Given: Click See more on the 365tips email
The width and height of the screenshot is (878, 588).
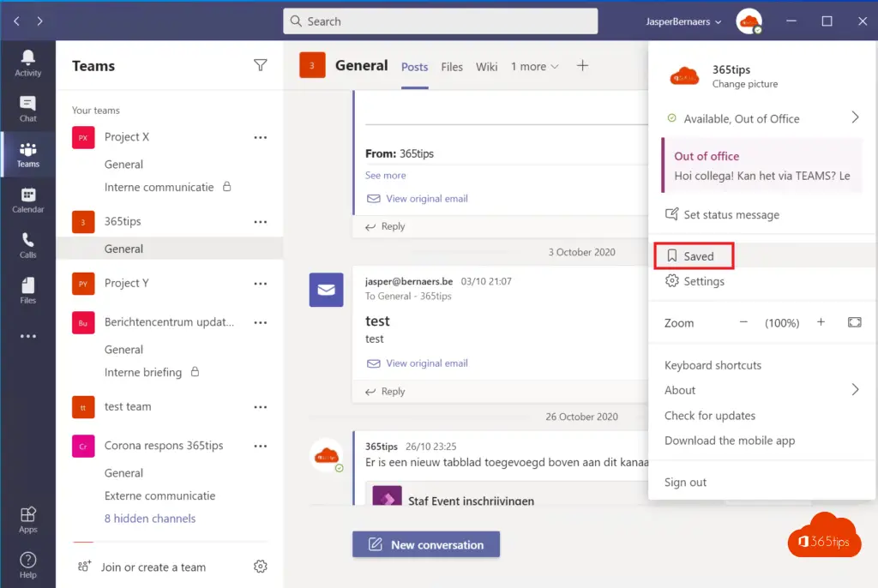Looking at the screenshot, I should coord(385,175).
